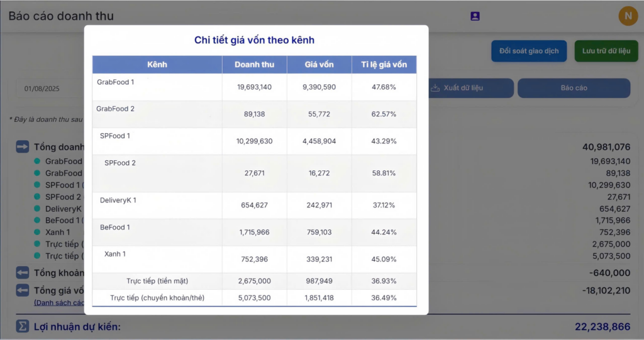Open the orange N account avatar

tap(628, 16)
